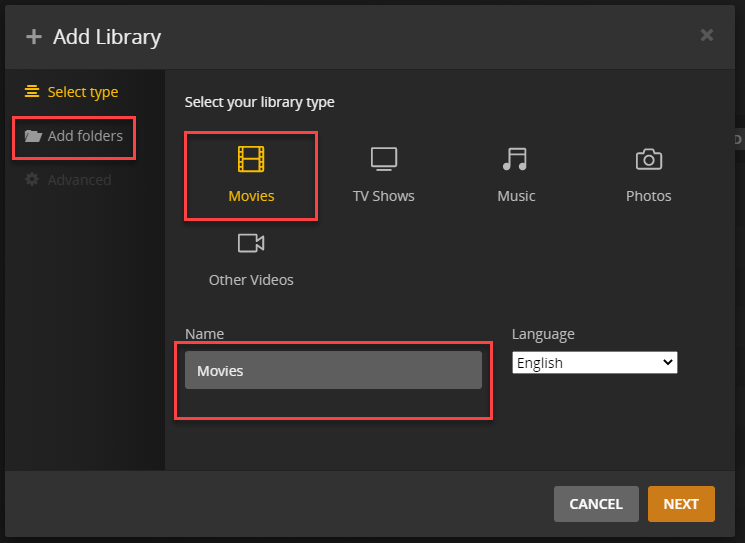Open the Language dropdown showing English
Image resolution: width=745 pixels, height=543 pixels.
(x=594, y=363)
